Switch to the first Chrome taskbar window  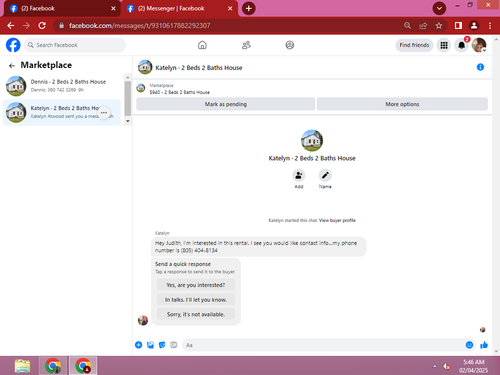[x=53, y=366]
